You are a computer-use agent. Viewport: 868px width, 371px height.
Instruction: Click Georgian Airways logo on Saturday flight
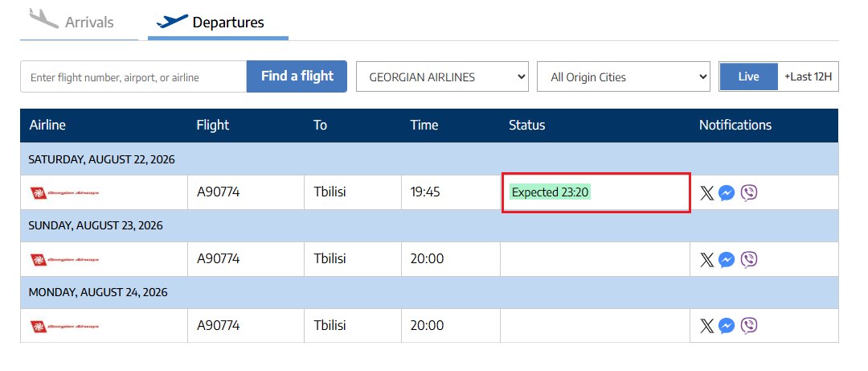coord(65,193)
